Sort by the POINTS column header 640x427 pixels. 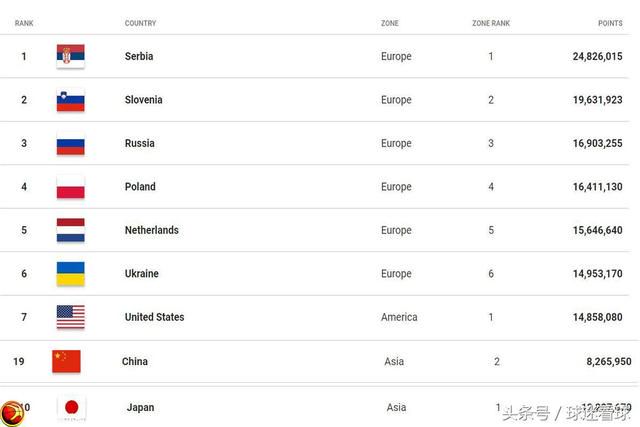pyautogui.click(x=610, y=23)
